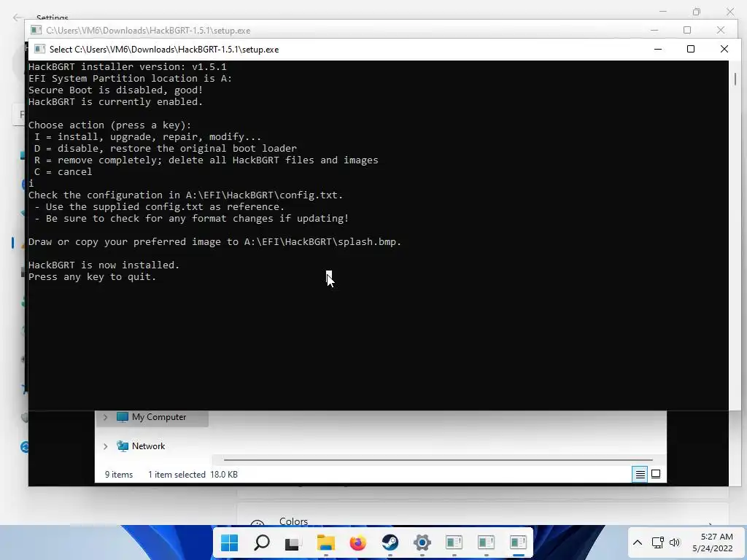Select My Computer in navigation pane
Image resolution: width=747 pixels, height=560 pixels.
pos(158,417)
